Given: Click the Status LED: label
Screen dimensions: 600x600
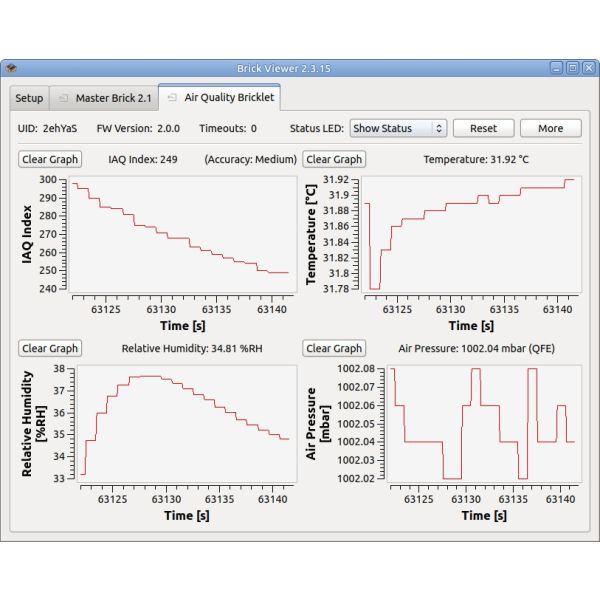Looking at the screenshot, I should pyautogui.click(x=317, y=129).
